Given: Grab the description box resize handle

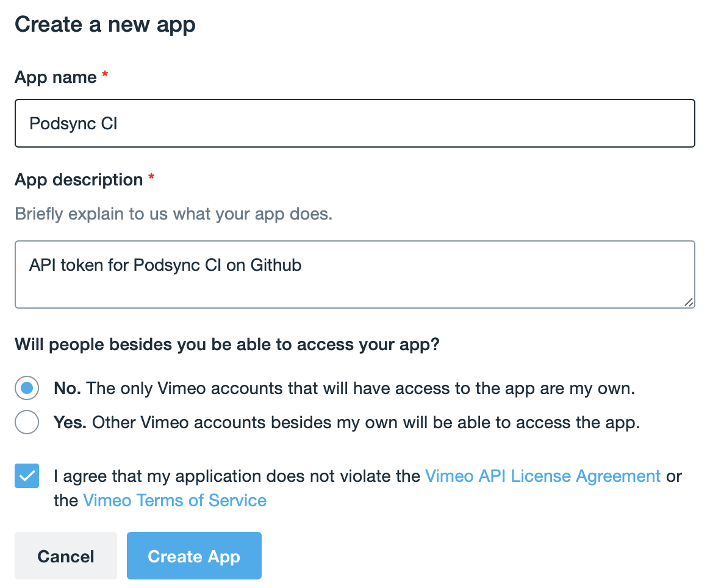Looking at the screenshot, I should click(x=689, y=302).
